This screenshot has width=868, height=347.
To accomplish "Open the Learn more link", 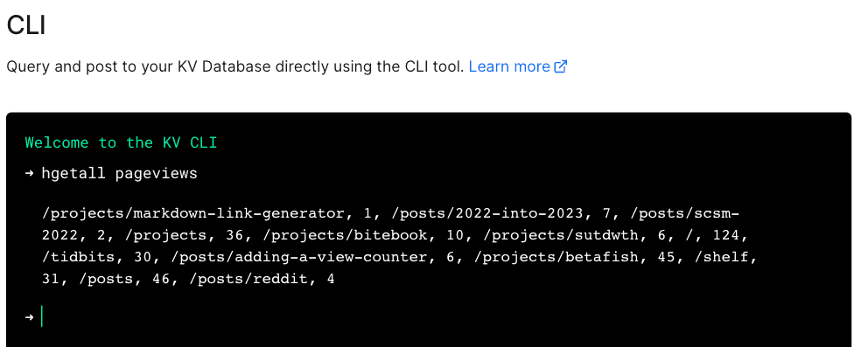I will point(509,66).
